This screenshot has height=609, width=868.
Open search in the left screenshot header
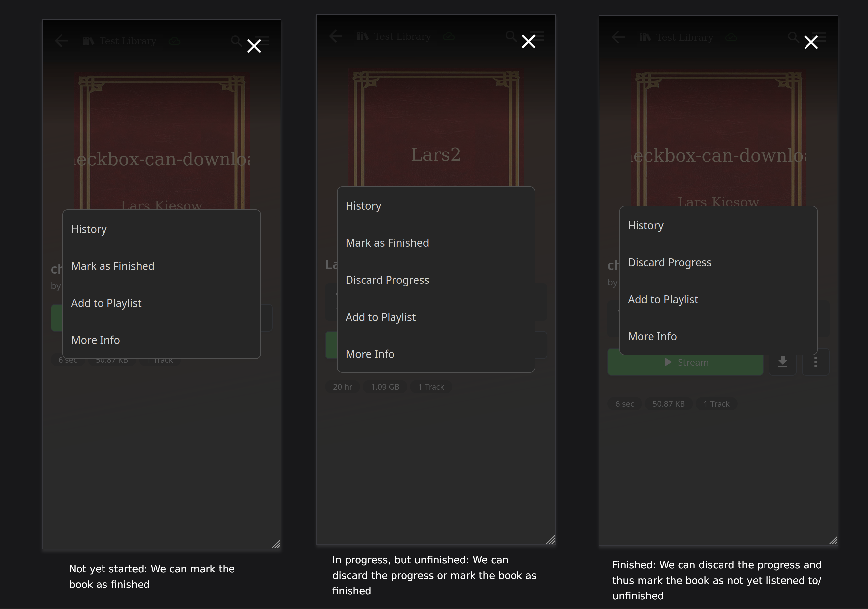click(237, 41)
